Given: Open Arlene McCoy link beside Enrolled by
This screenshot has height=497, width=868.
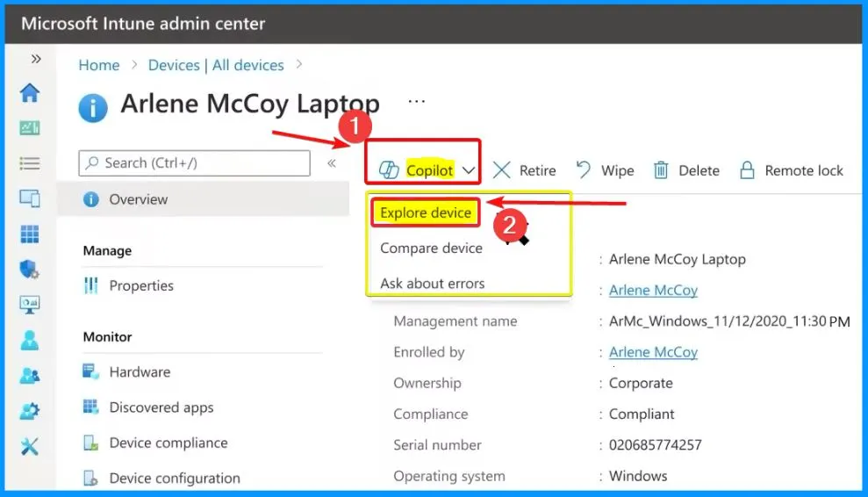Looking at the screenshot, I should (x=653, y=352).
